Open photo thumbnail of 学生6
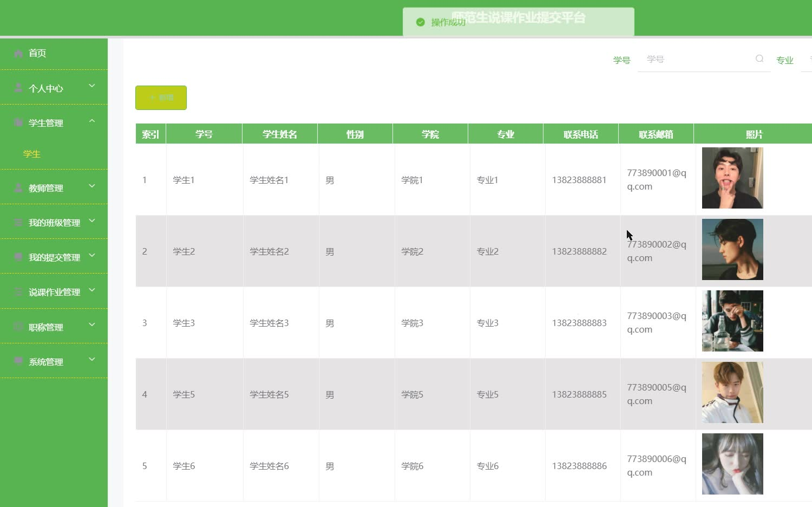This screenshot has width=812, height=507. [732, 464]
